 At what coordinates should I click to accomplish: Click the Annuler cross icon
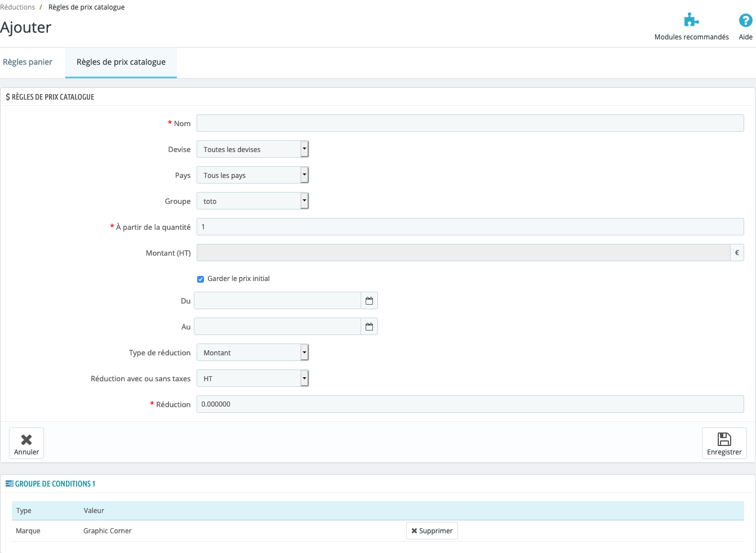tap(26, 440)
